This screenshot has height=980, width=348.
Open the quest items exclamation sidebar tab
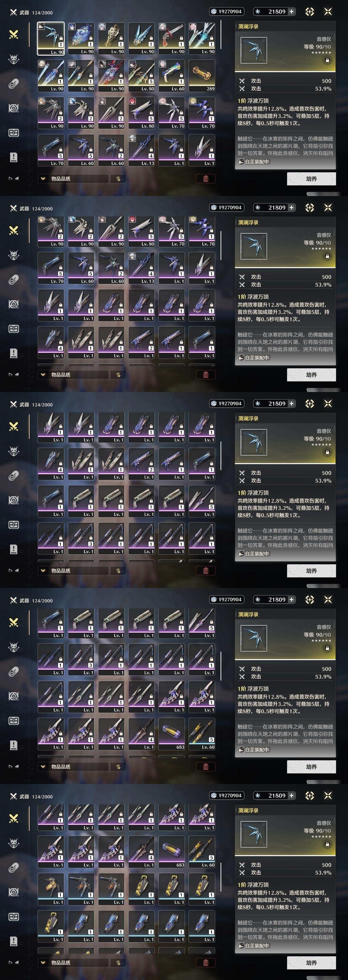pyautogui.click(x=14, y=157)
